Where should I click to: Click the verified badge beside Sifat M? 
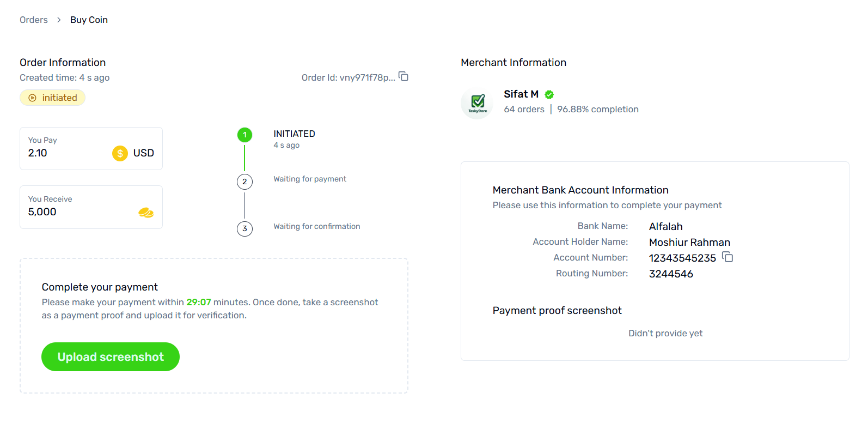point(549,94)
